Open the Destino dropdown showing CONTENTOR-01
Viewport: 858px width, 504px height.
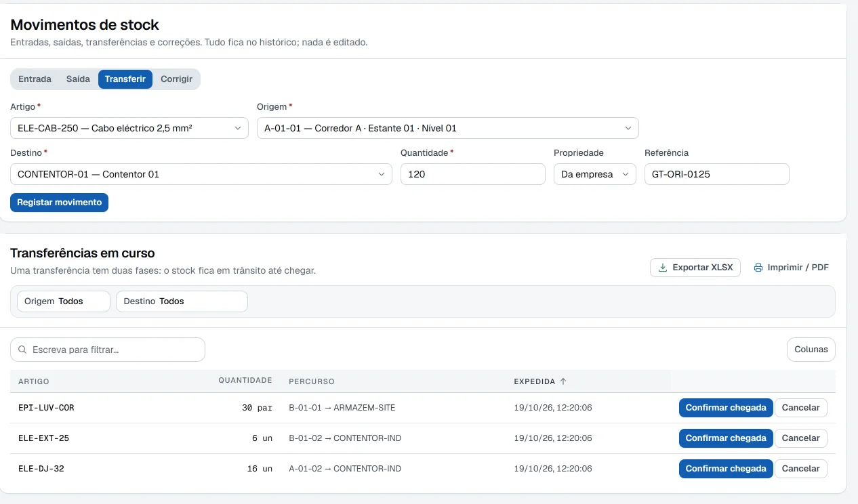201,174
